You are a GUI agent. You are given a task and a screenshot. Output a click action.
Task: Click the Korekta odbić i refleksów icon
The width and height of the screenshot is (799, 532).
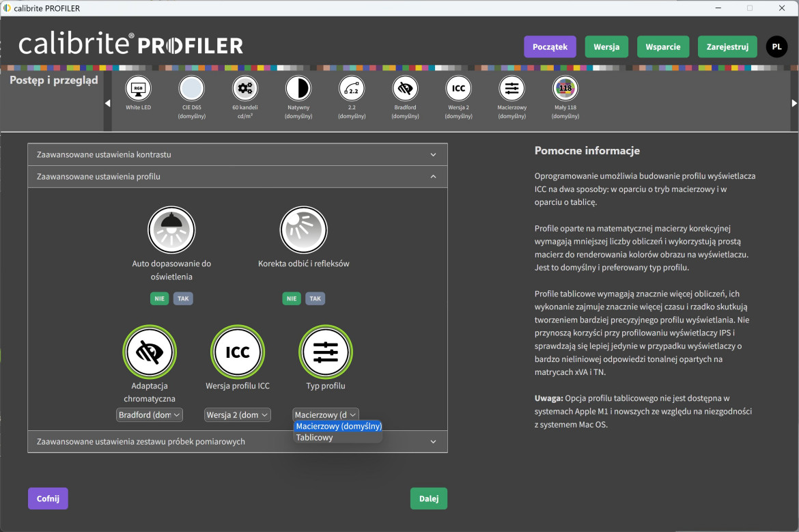click(x=304, y=230)
